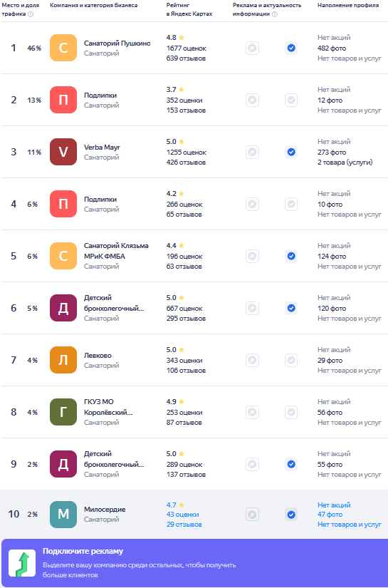Click the orange 'С' avatar of Санаторий Пушкино
Image resolution: width=388 pixels, height=588 pixels.
(63, 48)
